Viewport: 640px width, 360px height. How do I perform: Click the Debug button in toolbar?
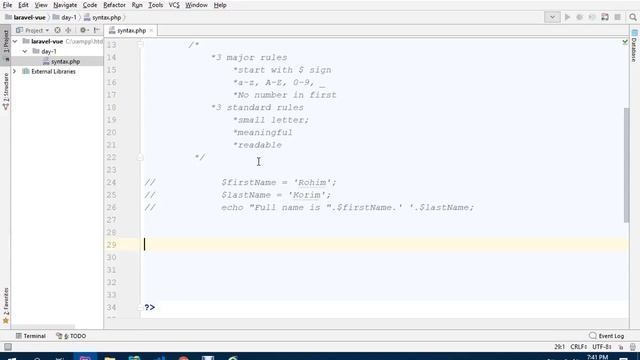tap(580, 17)
